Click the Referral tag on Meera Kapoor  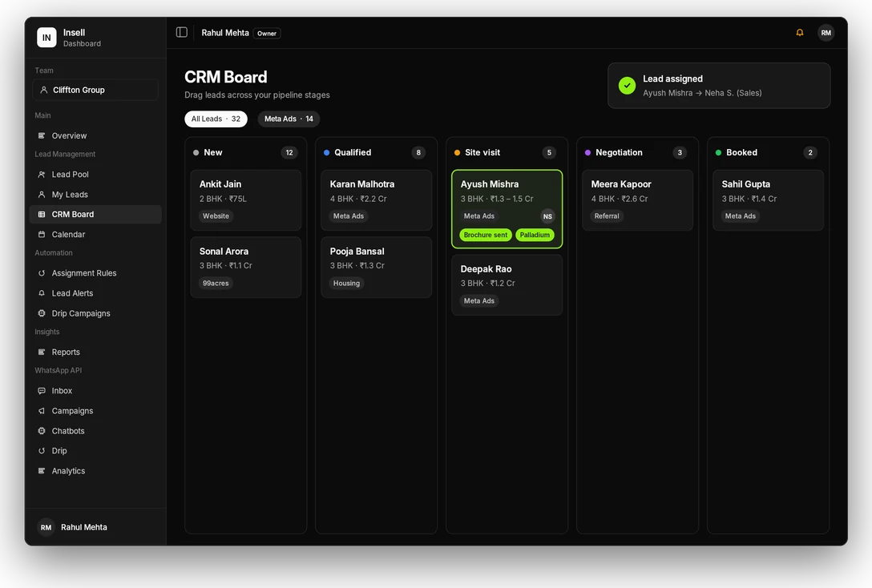coord(607,216)
